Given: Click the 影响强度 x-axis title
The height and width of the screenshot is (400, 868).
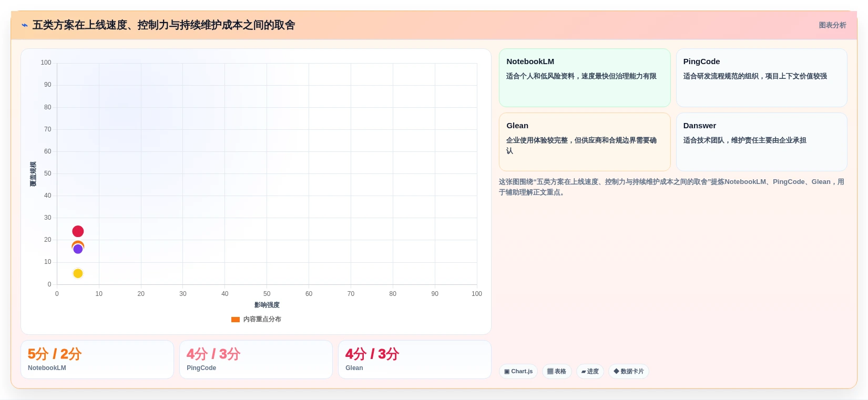Looking at the screenshot, I should coord(267,305).
